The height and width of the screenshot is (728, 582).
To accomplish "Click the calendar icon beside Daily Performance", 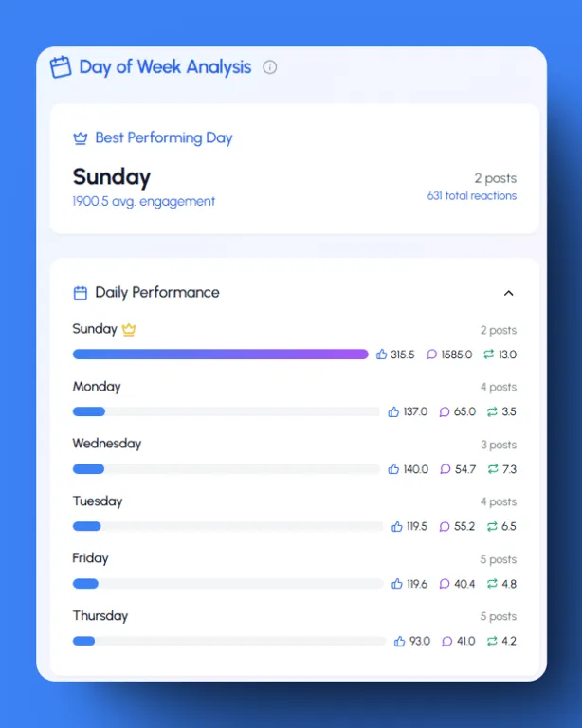I will coord(81,293).
